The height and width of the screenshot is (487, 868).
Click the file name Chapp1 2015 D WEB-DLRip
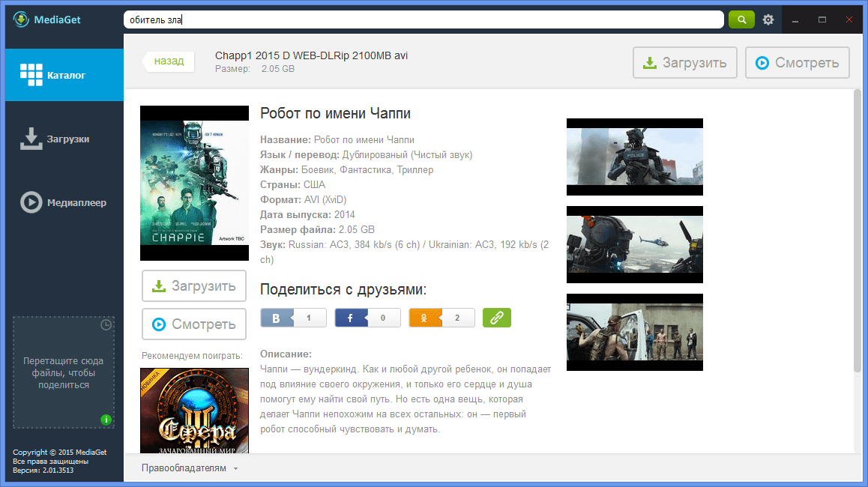311,55
